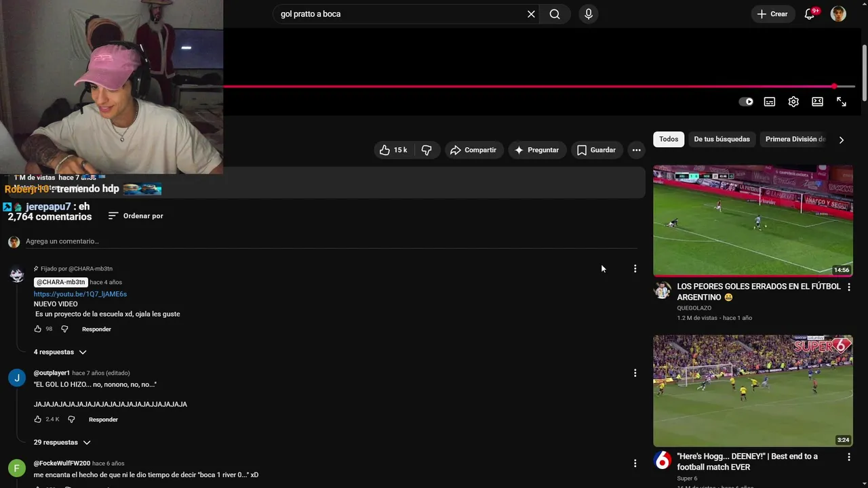This screenshot has width=868, height=488.
Task: Open more actions menu beside Guardar
Action: tap(636, 150)
